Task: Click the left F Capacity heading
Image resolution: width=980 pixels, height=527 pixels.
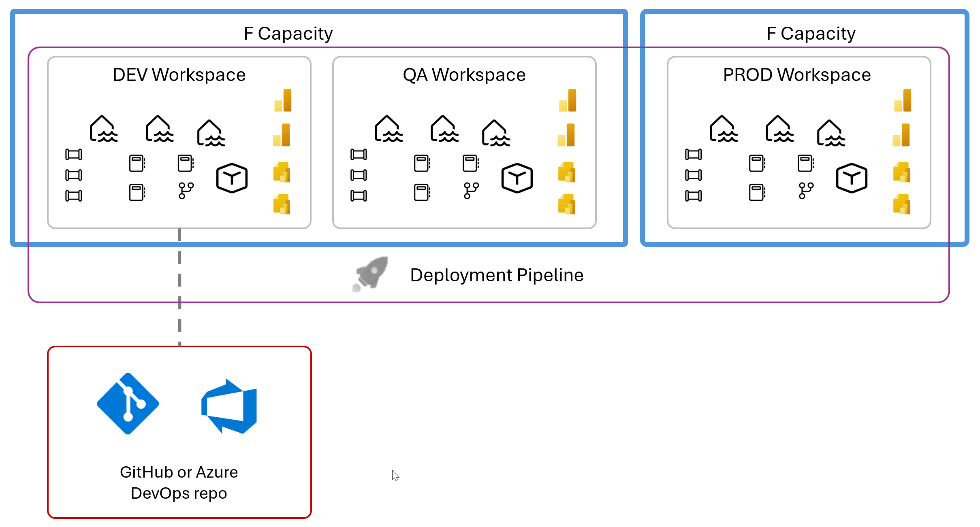Action: point(288,33)
